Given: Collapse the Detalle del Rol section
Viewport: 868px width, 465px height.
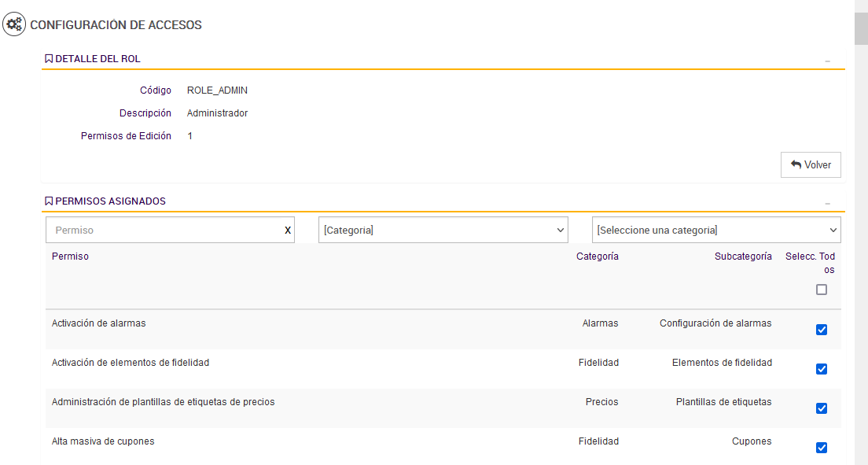Looking at the screenshot, I should pos(827,61).
